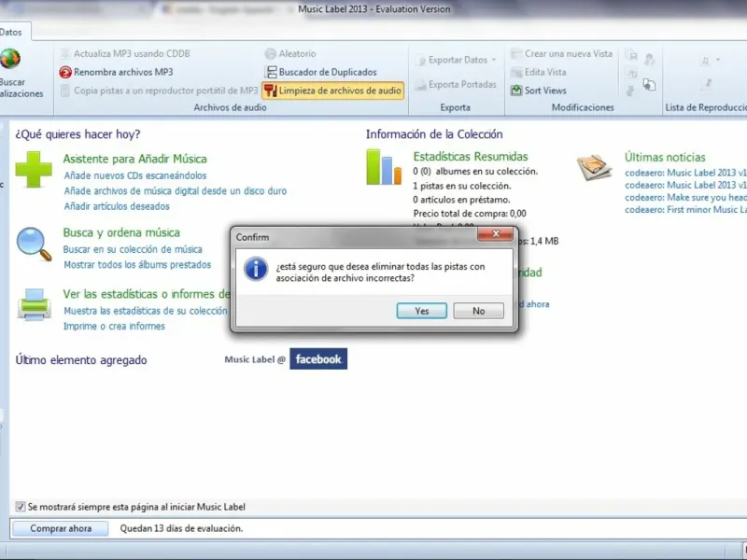Click the red Renombra archivos MP3 icon
Screen dimensions: 747x560
coord(65,73)
